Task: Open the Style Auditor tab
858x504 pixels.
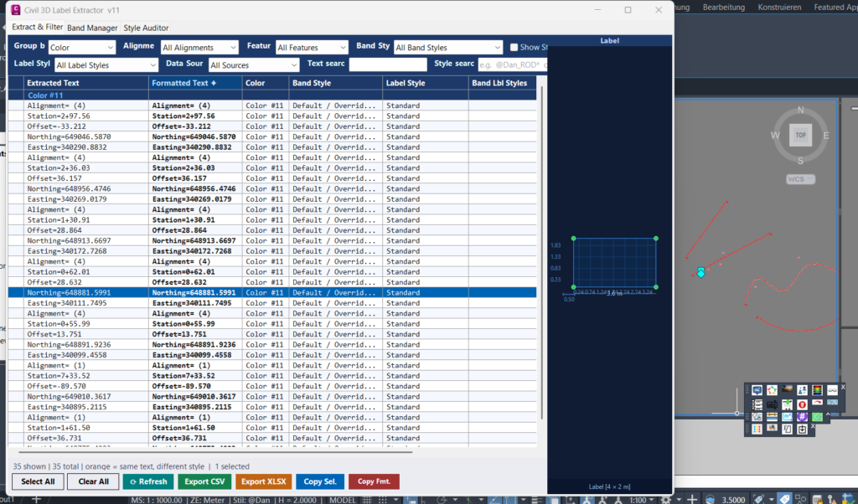Action: pyautogui.click(x=146, y=28)
